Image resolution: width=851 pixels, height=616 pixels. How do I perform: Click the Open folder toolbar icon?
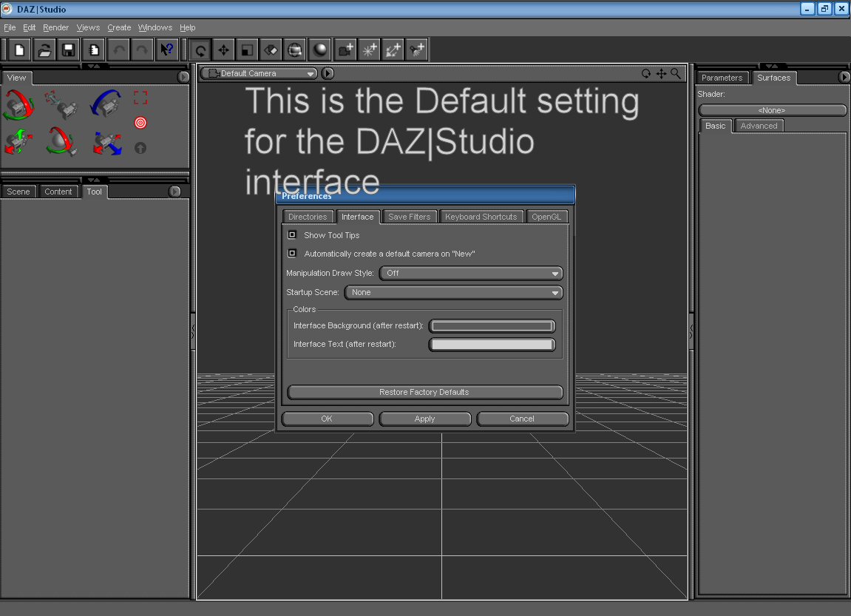coord(44,50)
